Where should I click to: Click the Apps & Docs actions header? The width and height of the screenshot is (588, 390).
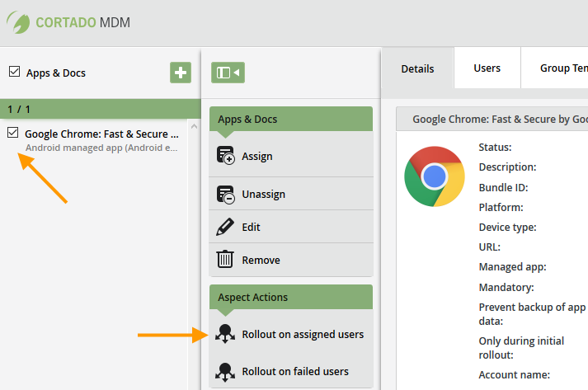[291, 119]
